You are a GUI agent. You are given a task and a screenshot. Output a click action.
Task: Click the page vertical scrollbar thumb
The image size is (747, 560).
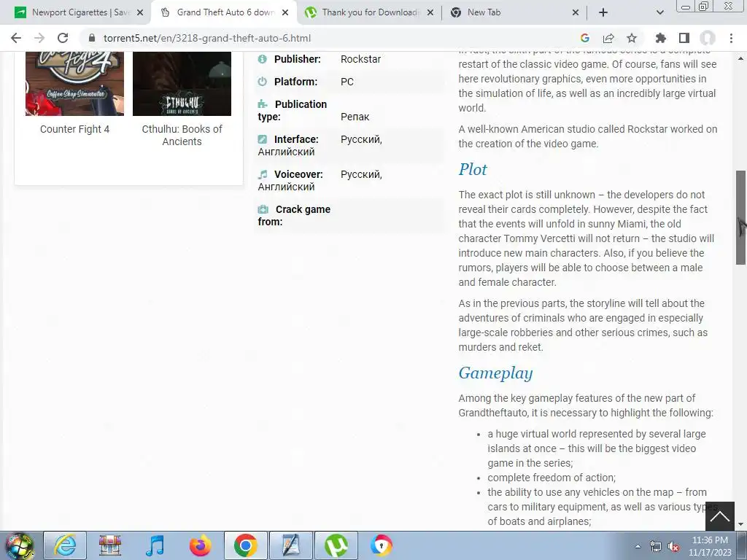741,217
